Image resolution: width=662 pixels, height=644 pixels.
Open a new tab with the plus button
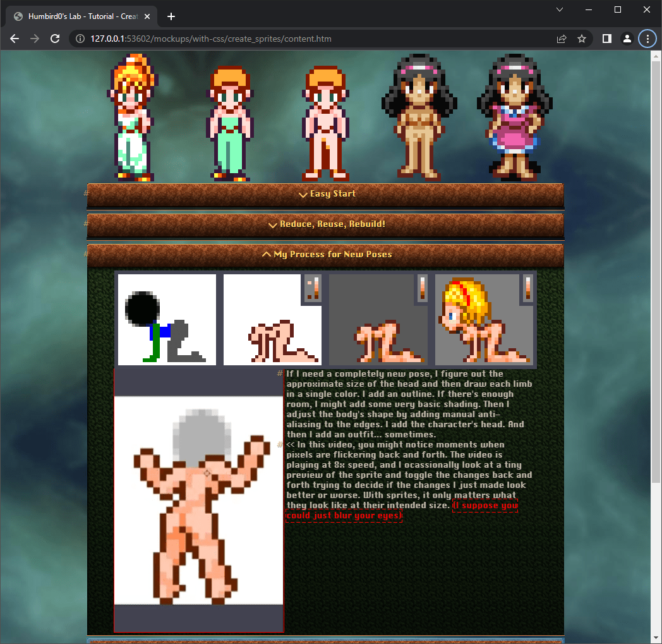coord(171,16)
